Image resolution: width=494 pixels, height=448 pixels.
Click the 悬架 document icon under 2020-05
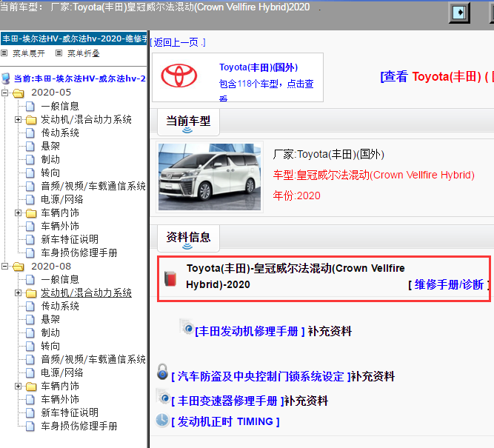coord(30,146)
